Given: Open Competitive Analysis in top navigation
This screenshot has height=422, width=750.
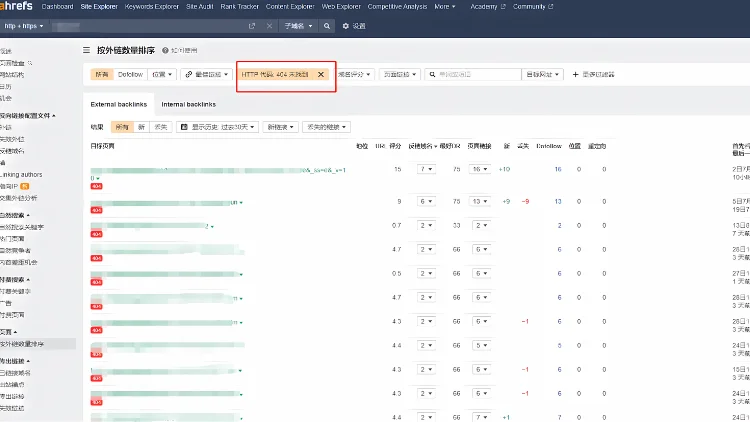Looking at the screenshot, I should point(397,7).
